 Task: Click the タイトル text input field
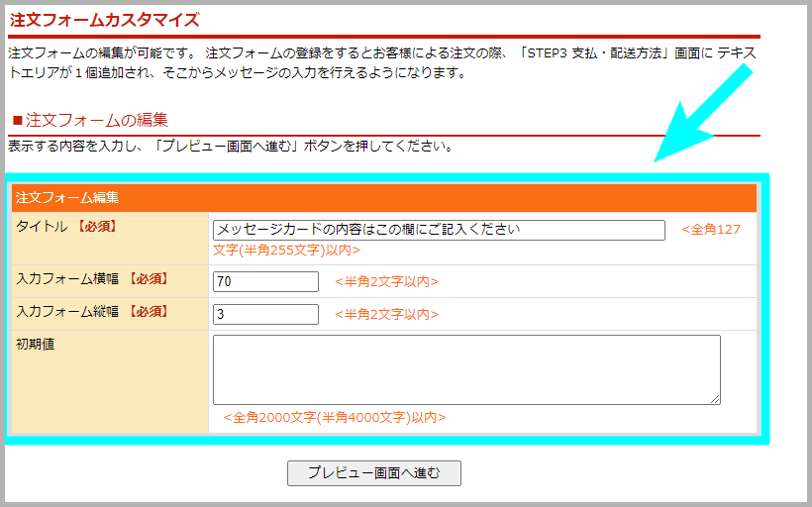click(x=439, y=230)
